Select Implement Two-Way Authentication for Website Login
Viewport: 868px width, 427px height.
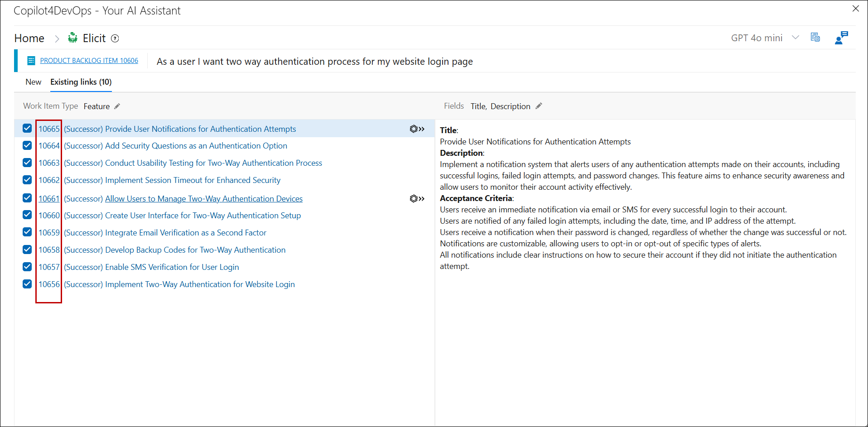coord(200,284)
